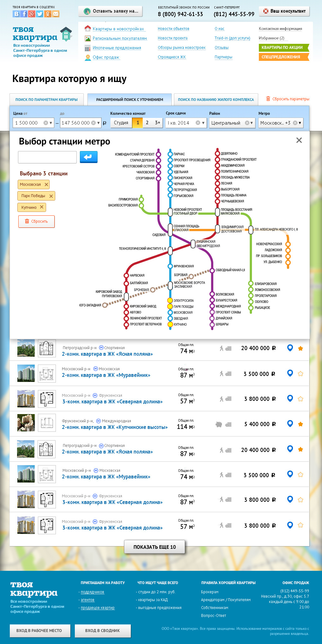Click Вход в сводник button
Screen dimensions: 322x644
103,630
